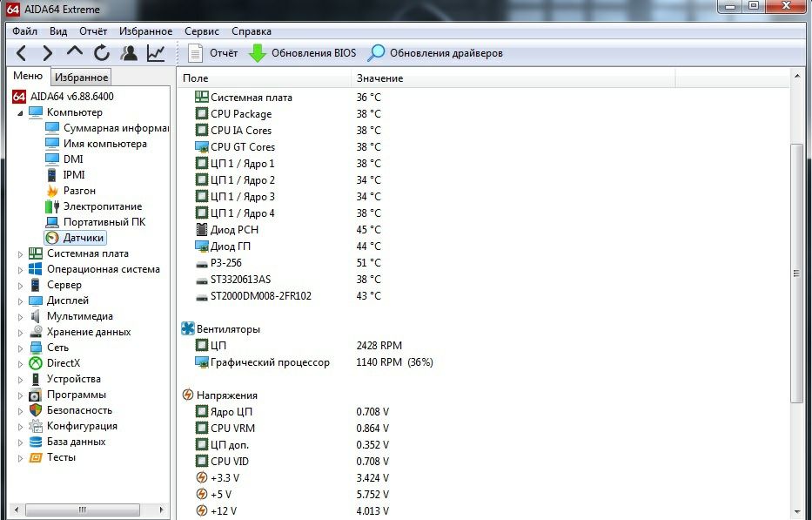Select the +5 V voltage row
The image size is (812, 520).
[x=484, y=495]
